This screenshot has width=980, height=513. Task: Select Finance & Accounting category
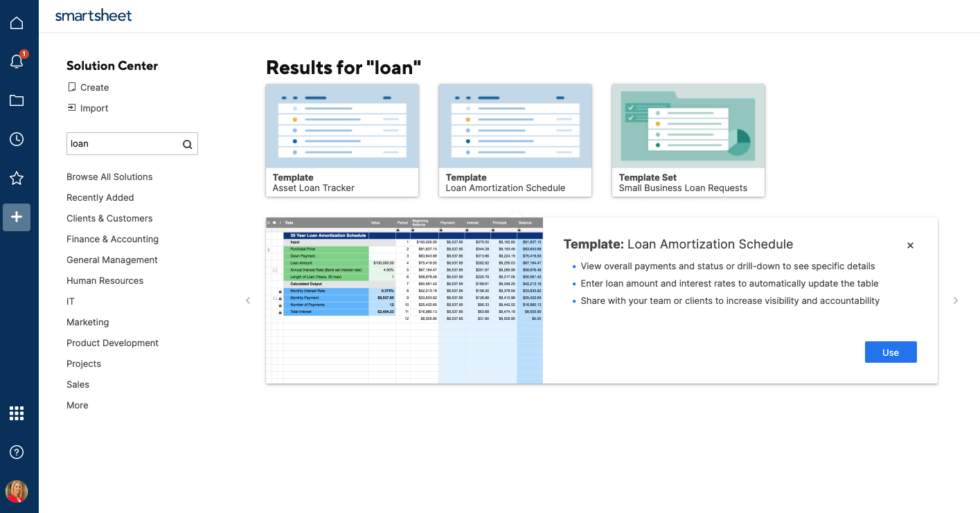[x=113, y=239]
